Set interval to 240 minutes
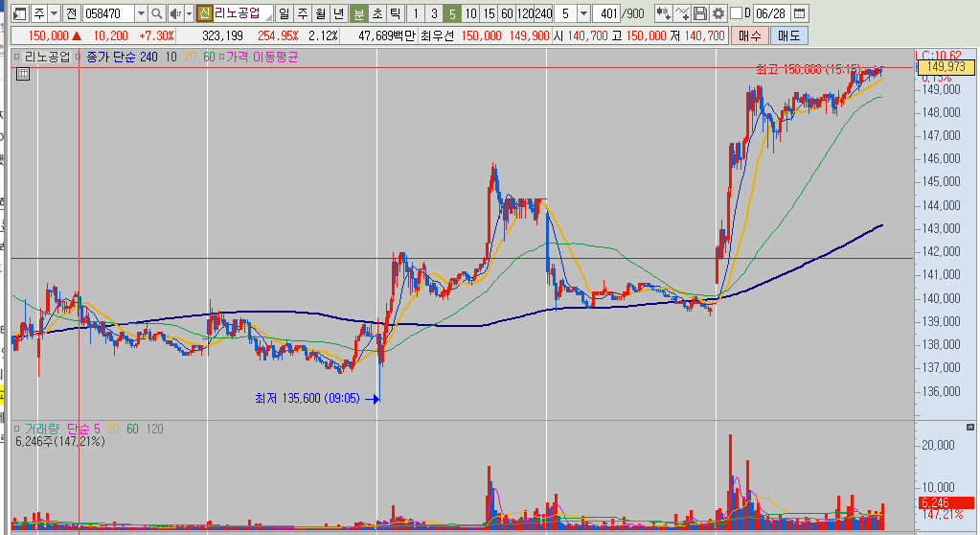 coord(543,13)
